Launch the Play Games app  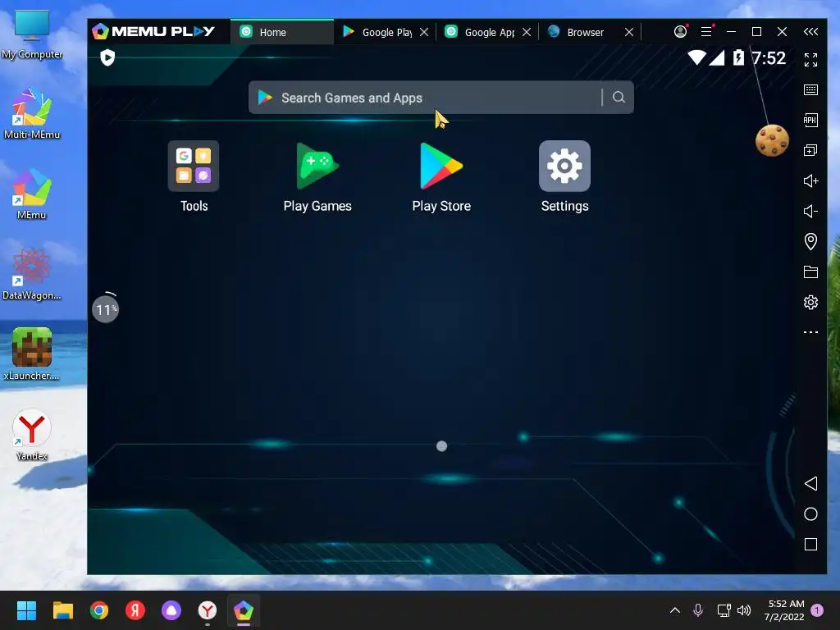317,167
